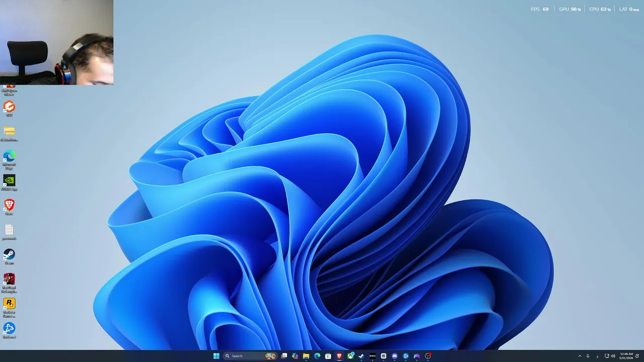Click the microphone tray icon
Image resolution: width=644 pixels, height=362 pixels.
click(588, 356)
